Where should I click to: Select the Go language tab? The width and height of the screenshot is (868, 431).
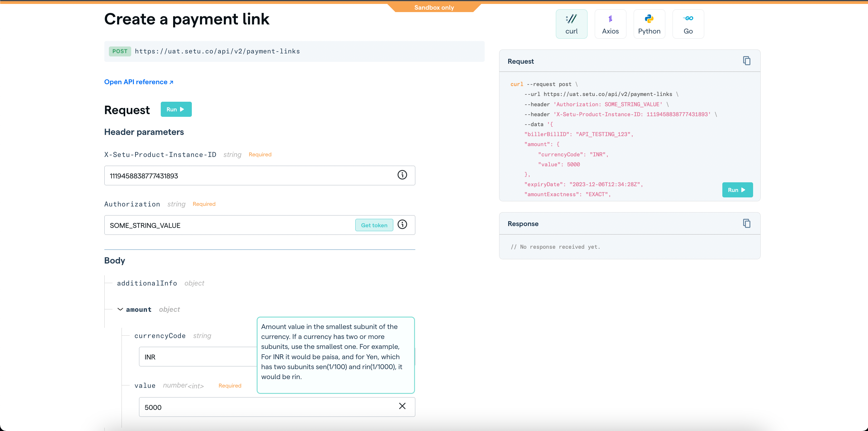(x=688, y=24)
